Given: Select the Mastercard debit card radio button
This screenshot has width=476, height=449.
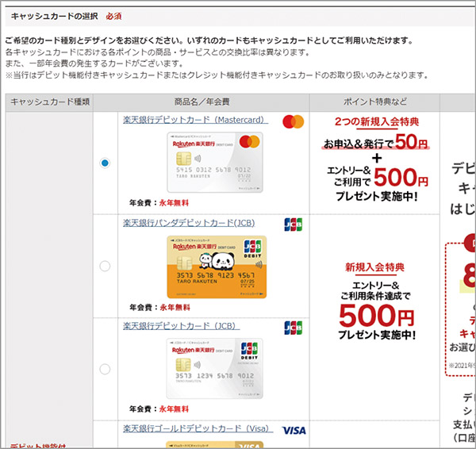Looking at the screenshot, I should pos(106,163).
